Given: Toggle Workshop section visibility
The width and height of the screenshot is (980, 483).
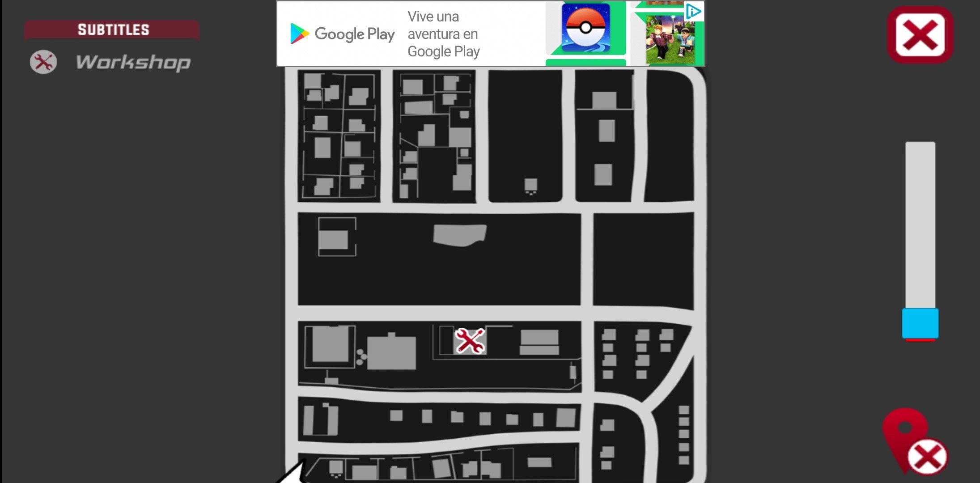Looking at the screenshot, I should point(43,61).
